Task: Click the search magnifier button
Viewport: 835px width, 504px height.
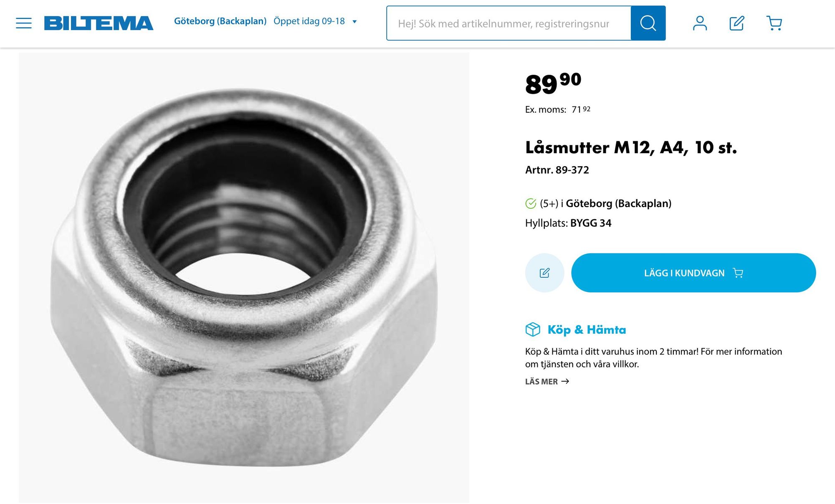Action: [648, 23]
